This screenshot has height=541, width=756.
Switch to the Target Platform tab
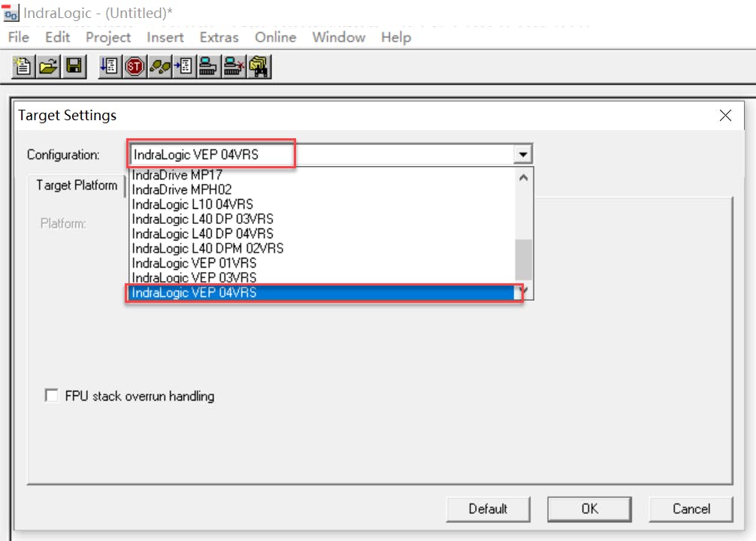coord(77,185)
